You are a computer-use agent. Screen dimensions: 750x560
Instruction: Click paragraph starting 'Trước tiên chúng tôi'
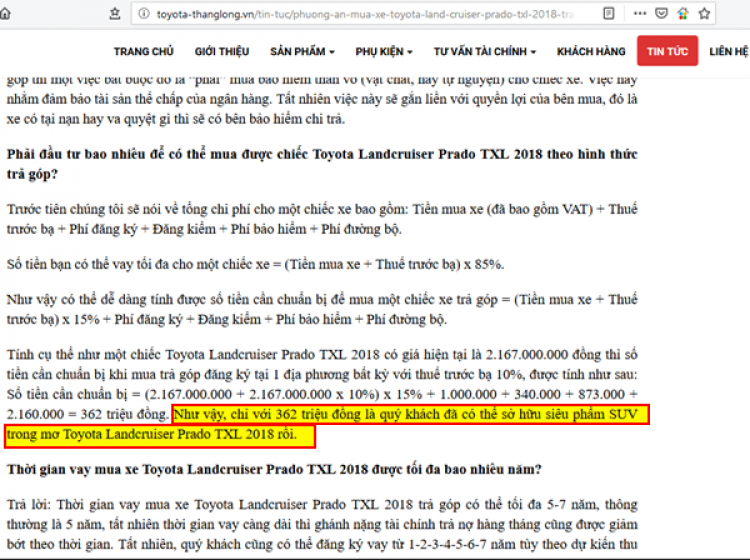[322, 219]
